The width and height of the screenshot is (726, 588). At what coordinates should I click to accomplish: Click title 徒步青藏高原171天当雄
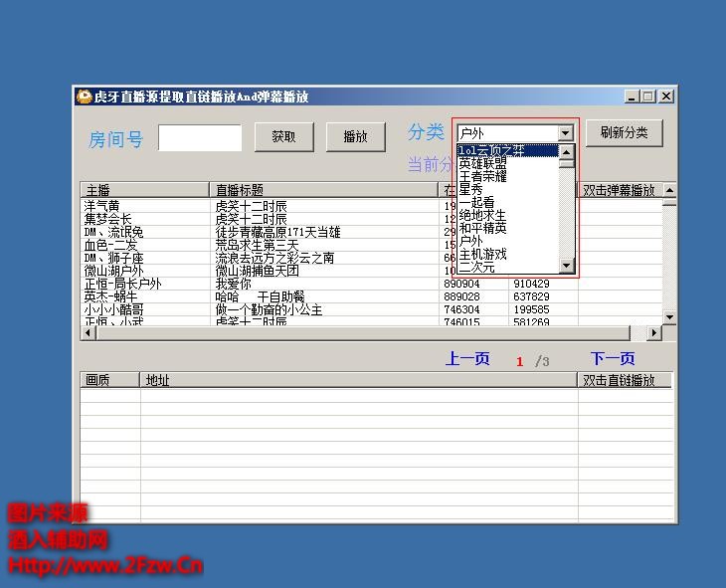[277, 232]
